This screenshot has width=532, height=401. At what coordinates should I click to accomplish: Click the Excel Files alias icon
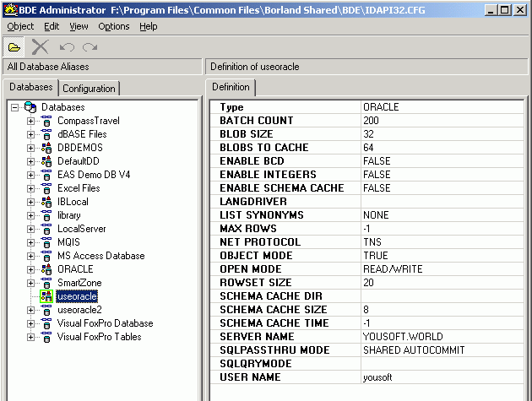coord(46,188)
